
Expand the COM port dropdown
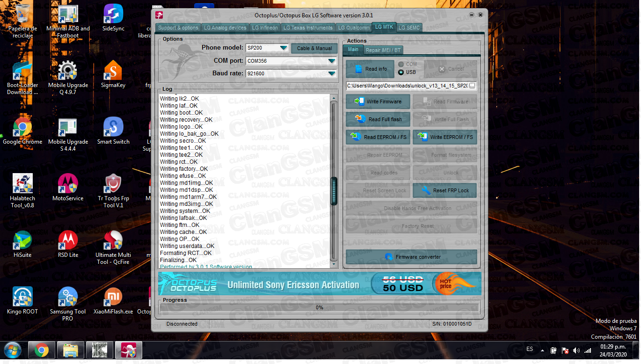[332, 61]
